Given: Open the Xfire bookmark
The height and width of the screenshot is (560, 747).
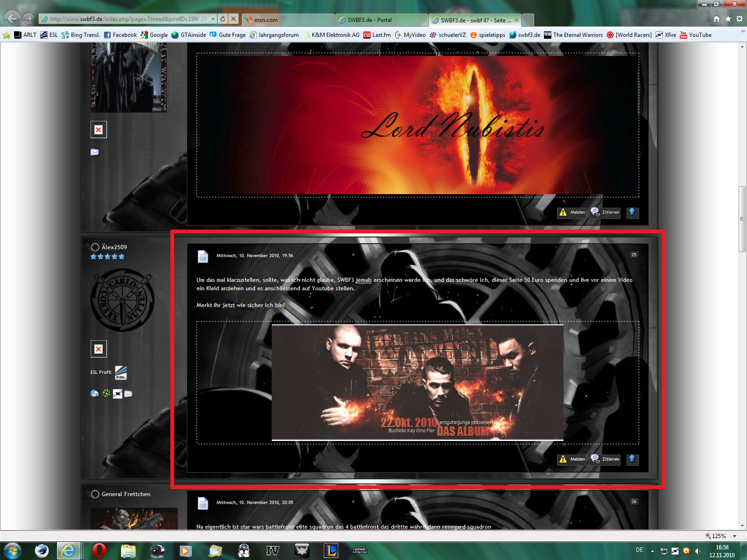Looking at the screenshot, I should pos(666,35).
